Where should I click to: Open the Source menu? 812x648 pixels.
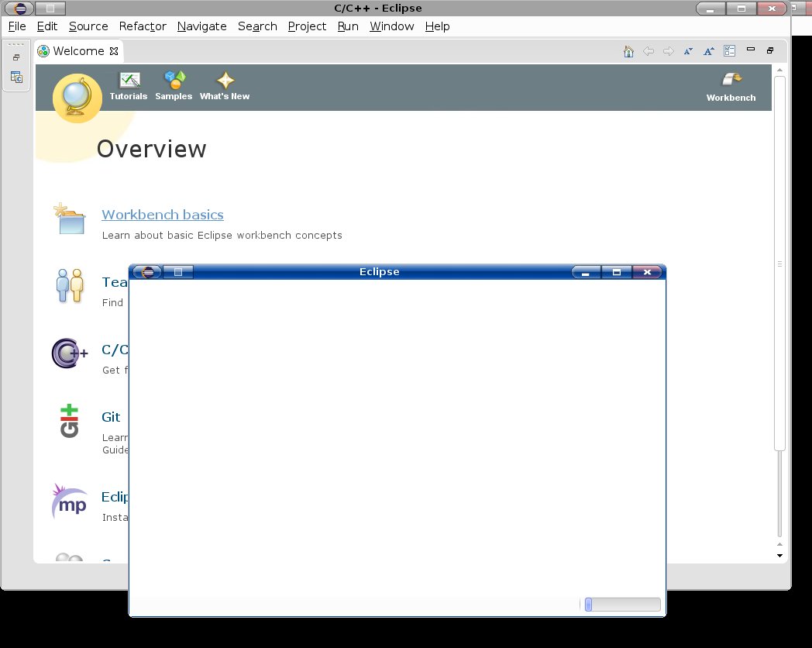click(x=88, y=26)
